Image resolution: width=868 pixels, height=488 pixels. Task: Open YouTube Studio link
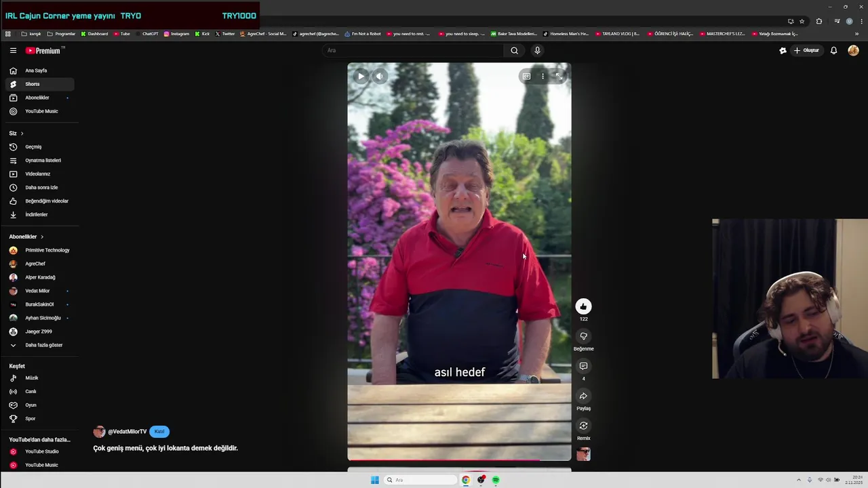click(40, 451)
